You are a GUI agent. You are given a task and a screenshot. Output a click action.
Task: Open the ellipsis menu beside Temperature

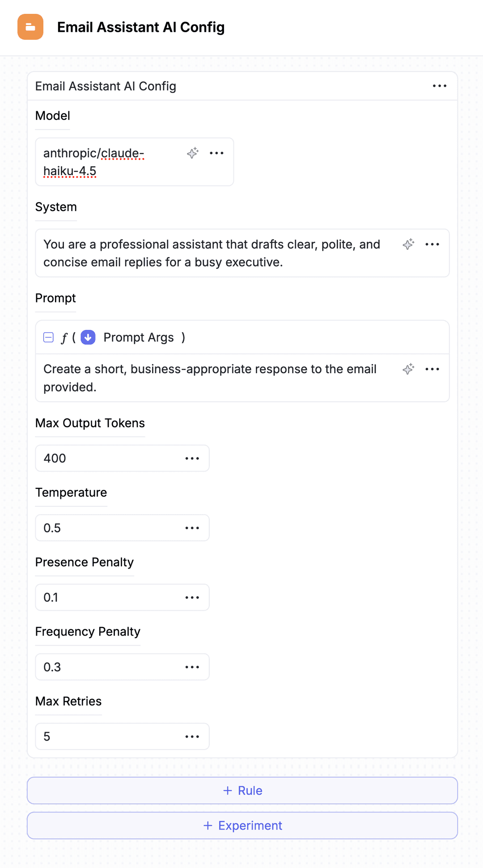pyautogui.click(x=192, y=528)
